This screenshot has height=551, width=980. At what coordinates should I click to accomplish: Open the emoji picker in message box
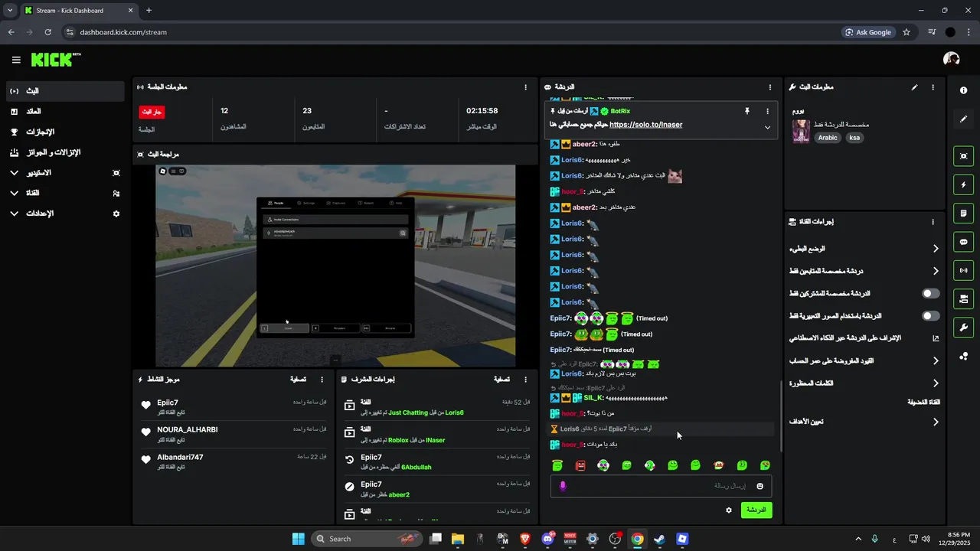759,486
